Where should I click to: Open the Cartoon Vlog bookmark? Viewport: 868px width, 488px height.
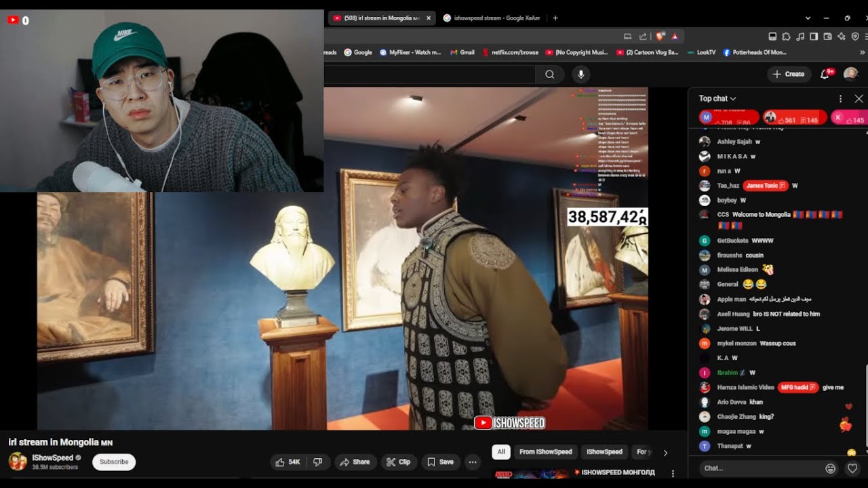click(x=647, y=52)
